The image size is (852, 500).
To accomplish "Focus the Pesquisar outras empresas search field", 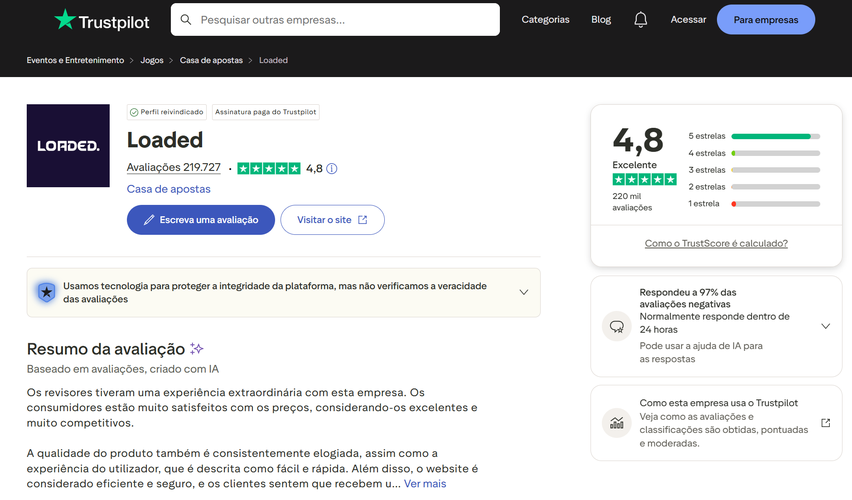I will coord(335,20).
